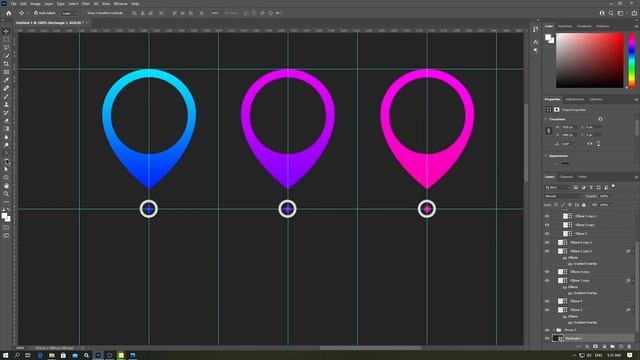The width and height of the screenshot is (640, 360).
Task: Click the lock all icon in Layers
Action: (x=584, y=205)
